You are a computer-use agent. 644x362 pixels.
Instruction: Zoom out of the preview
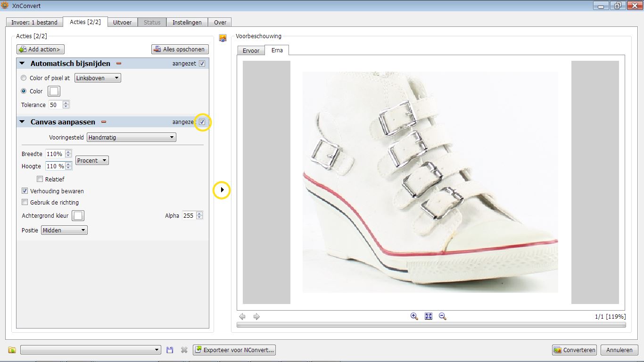tap(442, 316)
